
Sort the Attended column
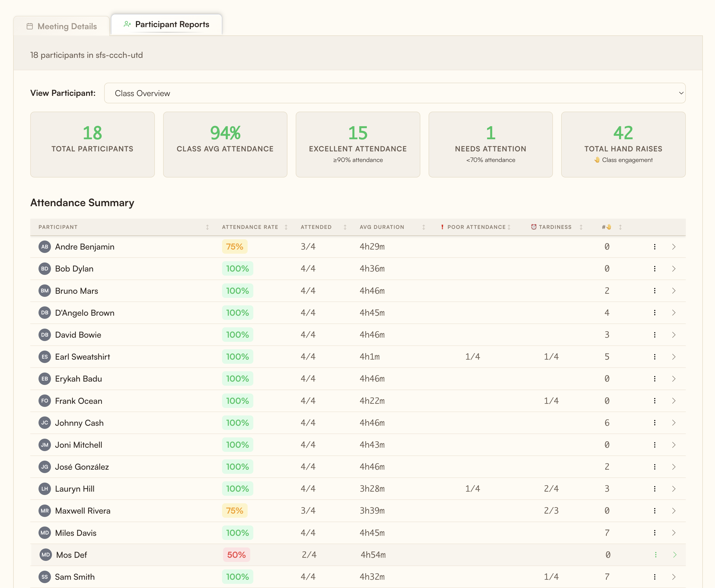345,227
